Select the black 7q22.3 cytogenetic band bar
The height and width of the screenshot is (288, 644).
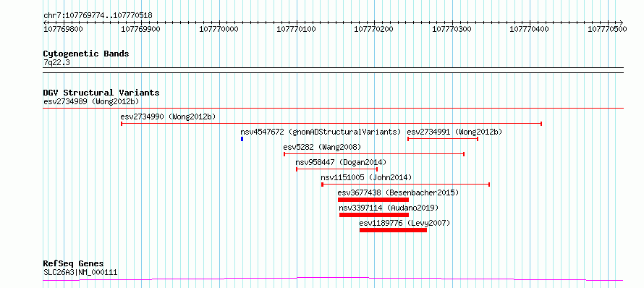click(333, 70)
